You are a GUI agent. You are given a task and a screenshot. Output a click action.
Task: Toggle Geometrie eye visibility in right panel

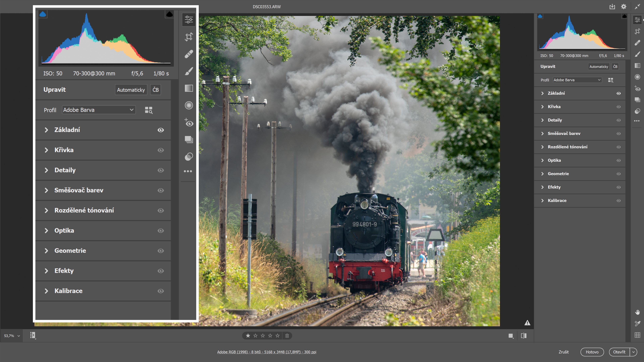tap(619, 174)
